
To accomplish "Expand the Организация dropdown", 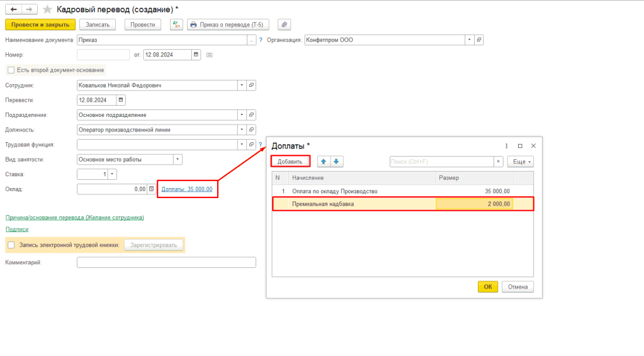I will pyautogui.click(x=469, y=40).
